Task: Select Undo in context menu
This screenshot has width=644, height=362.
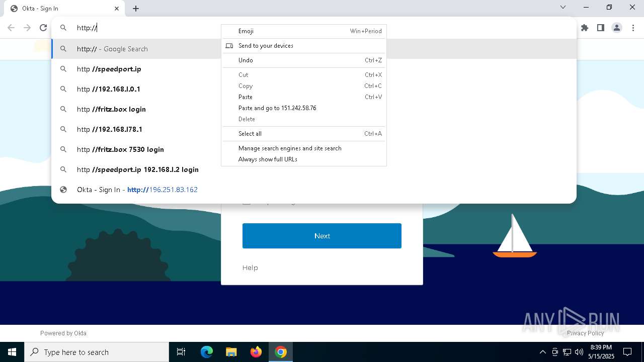Action: pyautogui.click(x=304, y=60)
